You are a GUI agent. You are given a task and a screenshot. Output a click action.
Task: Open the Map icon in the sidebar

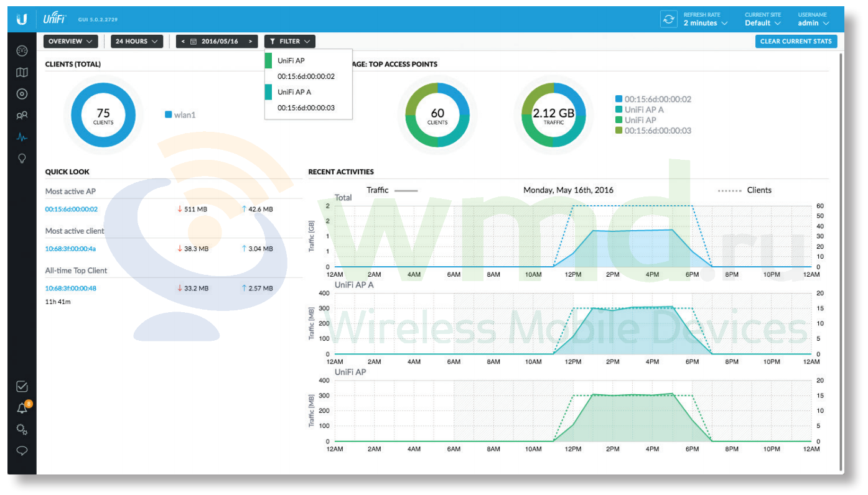point(22,73)
